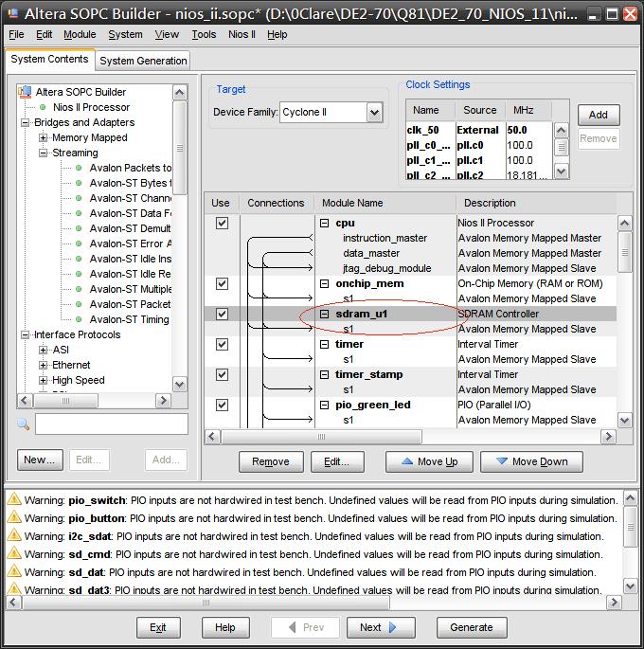Click the module table horizontal scrollbar thumb
The height and width of the screenshot is (649, 644).
[321, 437]
